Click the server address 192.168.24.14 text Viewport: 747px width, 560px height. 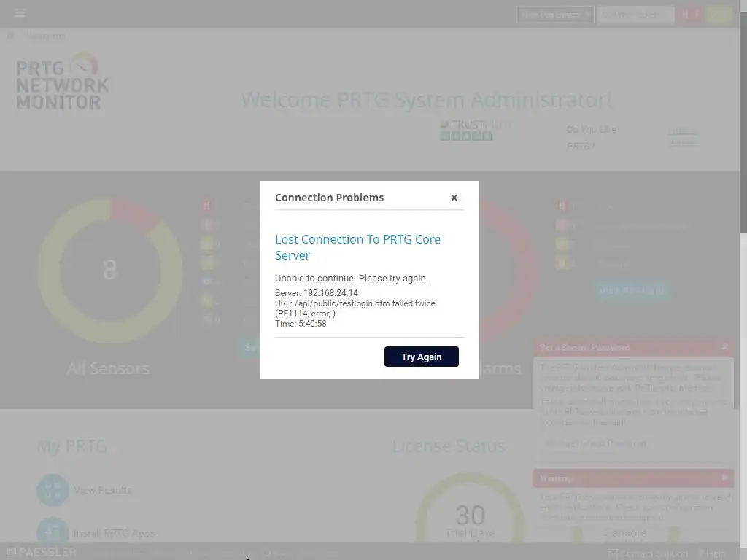(x=330, y=293)
